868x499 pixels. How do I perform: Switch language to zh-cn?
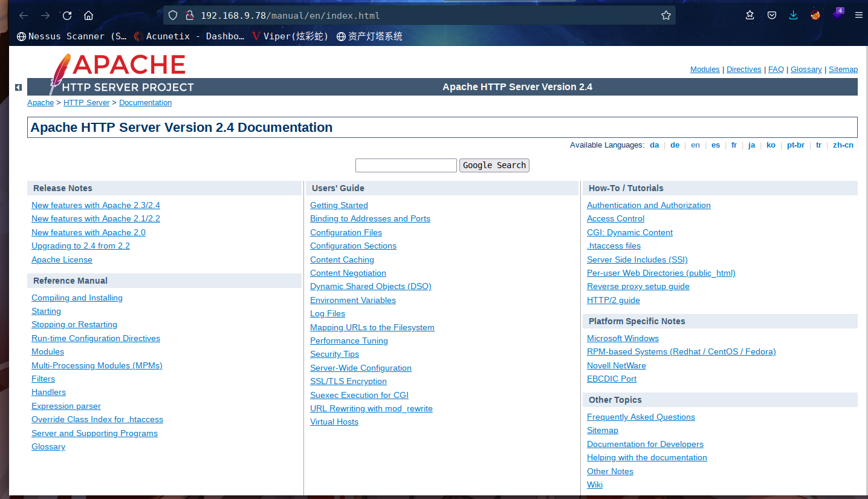pos(843,145)
